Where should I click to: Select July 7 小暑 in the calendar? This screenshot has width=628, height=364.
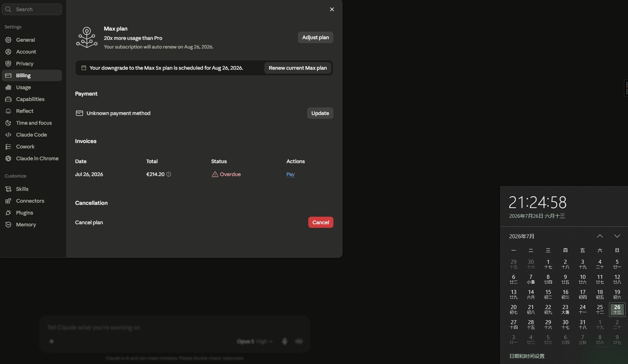[531, 279]
